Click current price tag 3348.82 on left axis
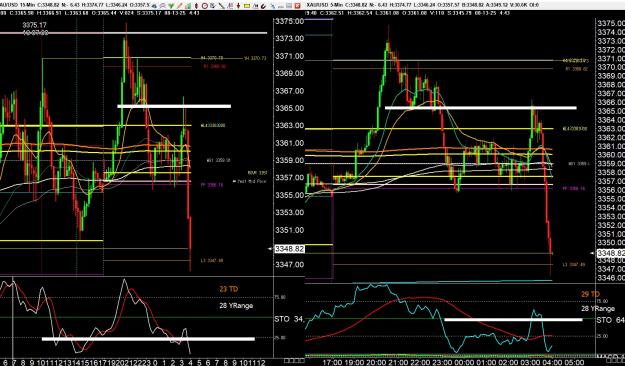Image resolution: width=625 pixels, height=366 pixels. [x=289, y=249]
